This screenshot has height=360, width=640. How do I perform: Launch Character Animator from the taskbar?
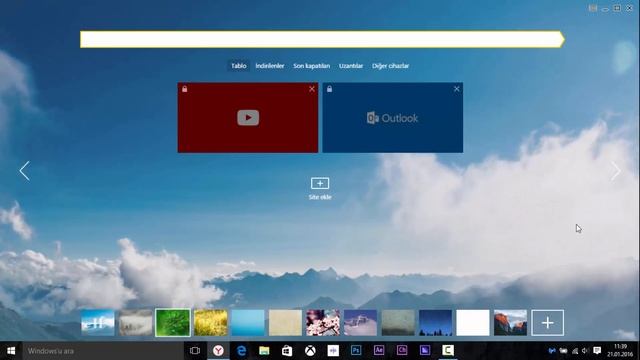402,351
